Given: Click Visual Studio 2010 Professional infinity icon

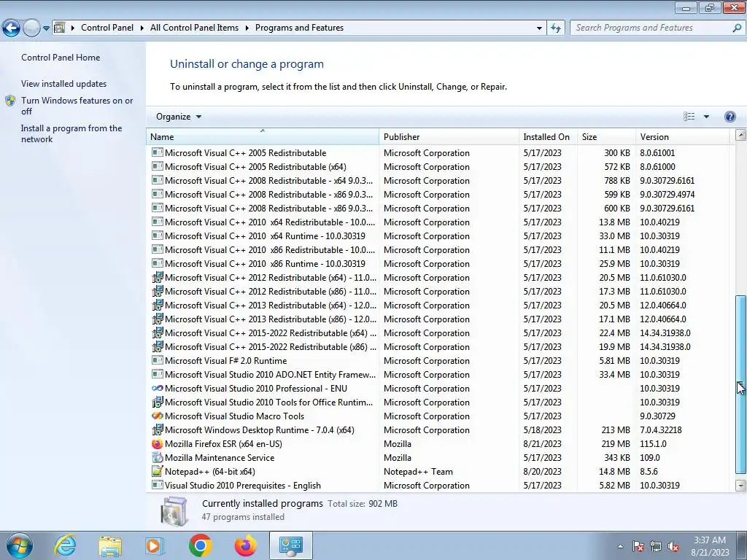Looking at the screenshot, I should point(158,388).
